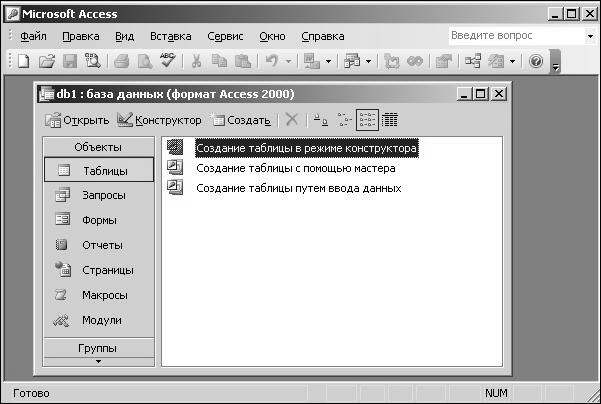This screenshot has height=404, width=601.
Task: Click the NUM status bar indicator
Action: pyautogui.click(x=496, y=393)
